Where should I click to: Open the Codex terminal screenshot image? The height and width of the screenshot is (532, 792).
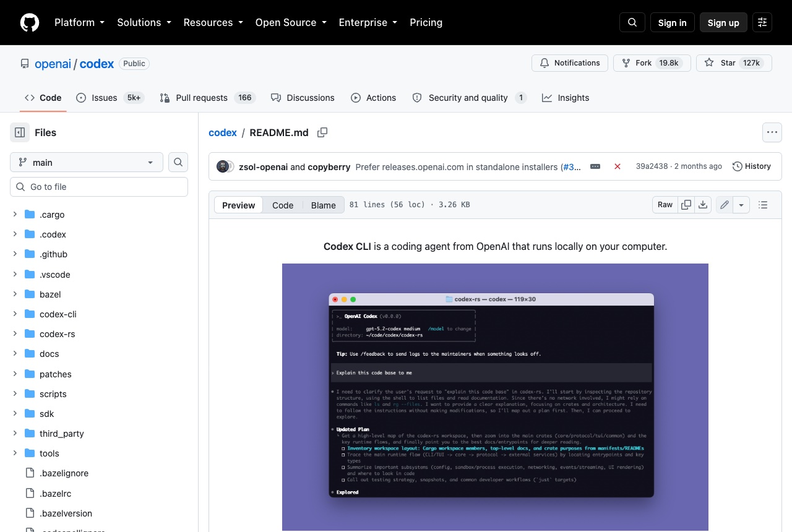pyautogui.click(x=495, y=397)
